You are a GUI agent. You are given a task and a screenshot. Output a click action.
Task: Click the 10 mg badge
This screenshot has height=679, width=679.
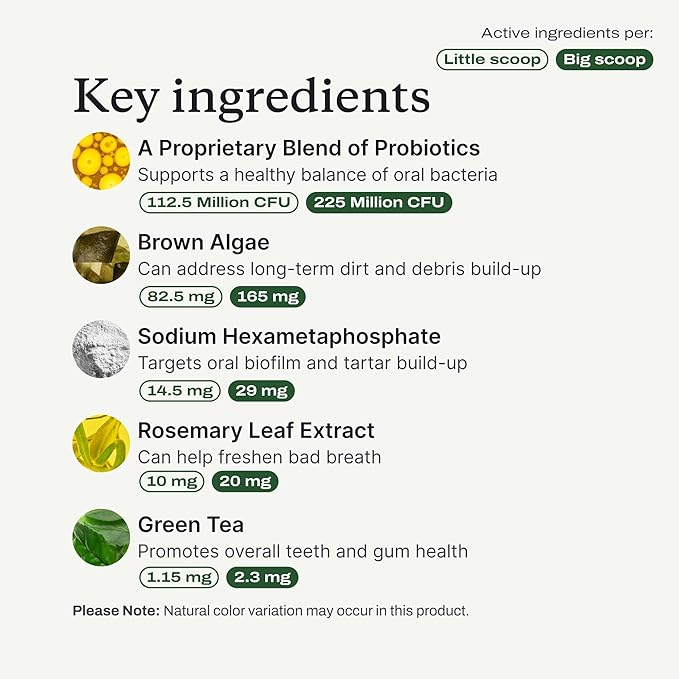(x=171, y=481)
